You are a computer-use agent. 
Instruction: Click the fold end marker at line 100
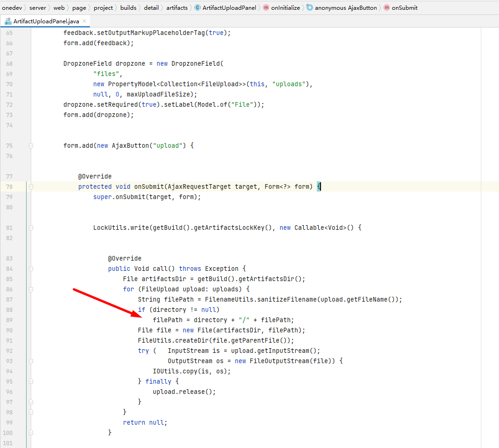coord(30,433)
